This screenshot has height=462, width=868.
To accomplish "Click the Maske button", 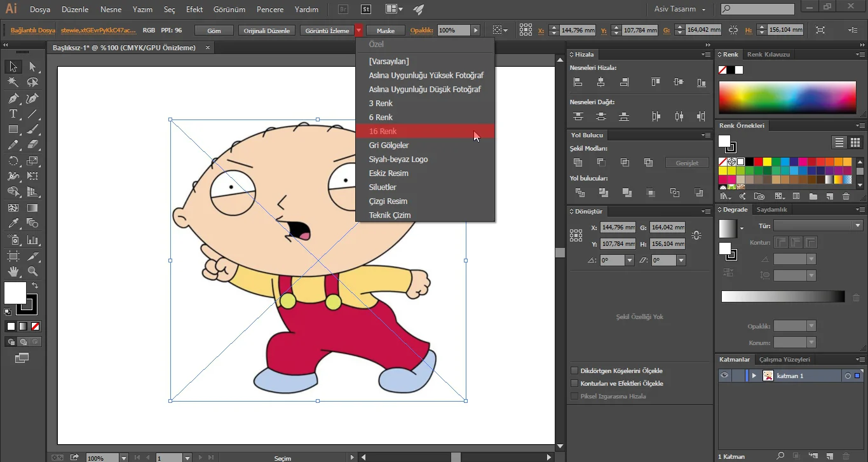I will (386, 31).
